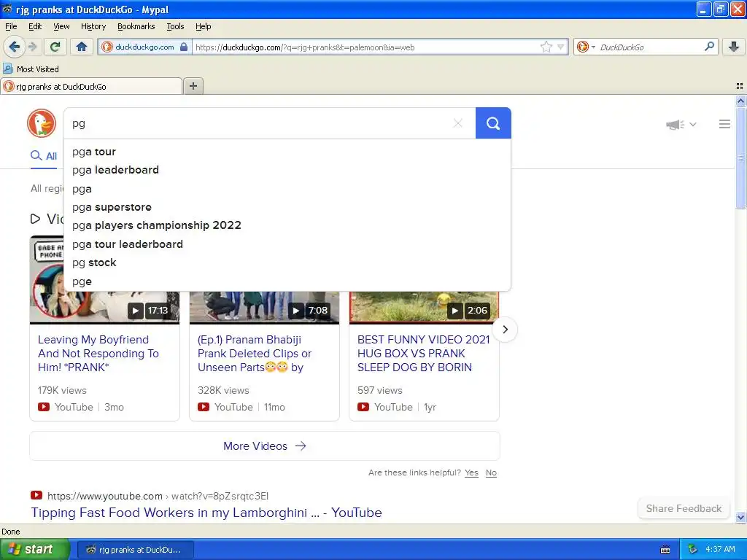Reload the current page

[55, 47]
